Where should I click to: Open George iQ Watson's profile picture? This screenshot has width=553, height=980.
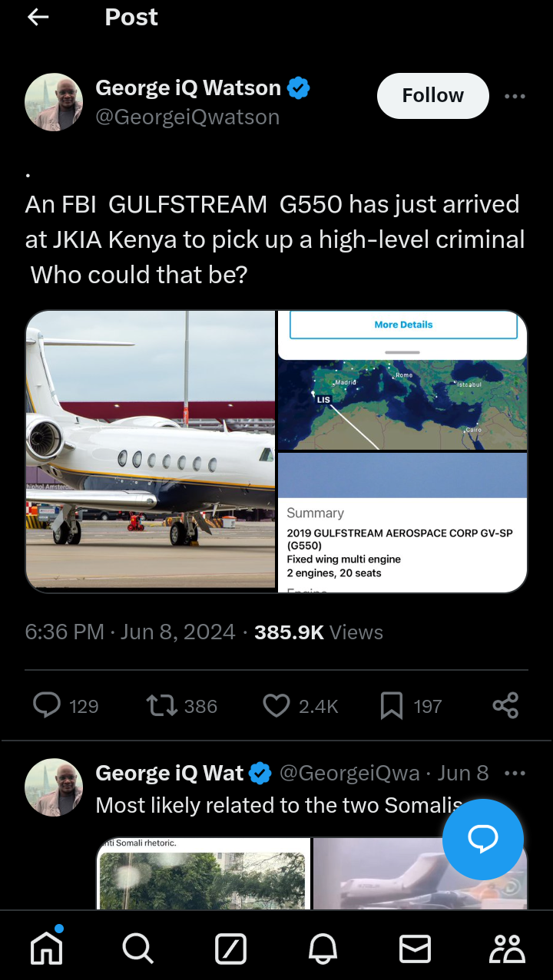click(x=54, y=102)
